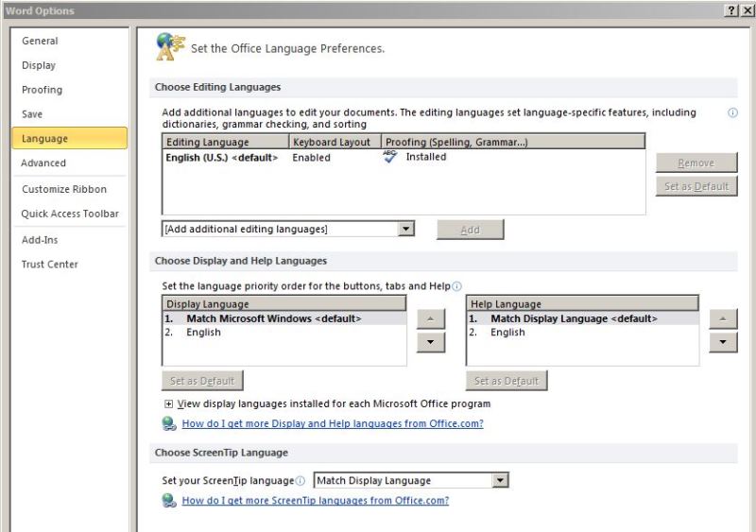
Task: Move display language up with arrow button
Action: coord(431,318)
